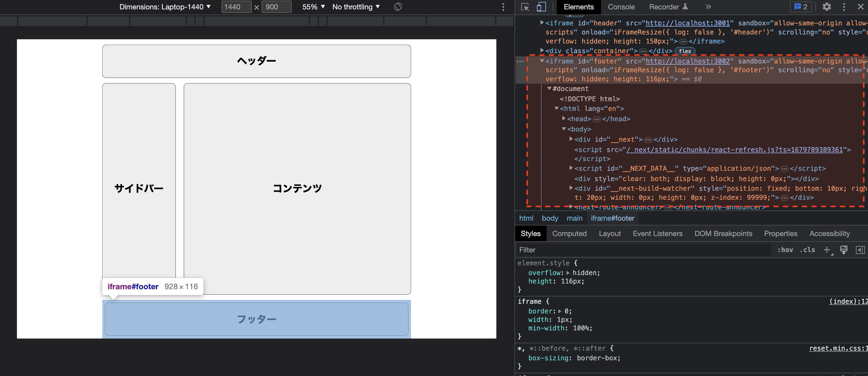Expand the div id __next node
The image size is (868, 376).
point(571,139)
